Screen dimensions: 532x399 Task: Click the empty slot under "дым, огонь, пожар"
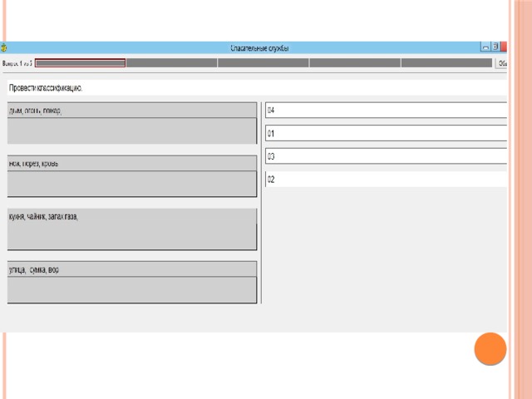[131, 131]
